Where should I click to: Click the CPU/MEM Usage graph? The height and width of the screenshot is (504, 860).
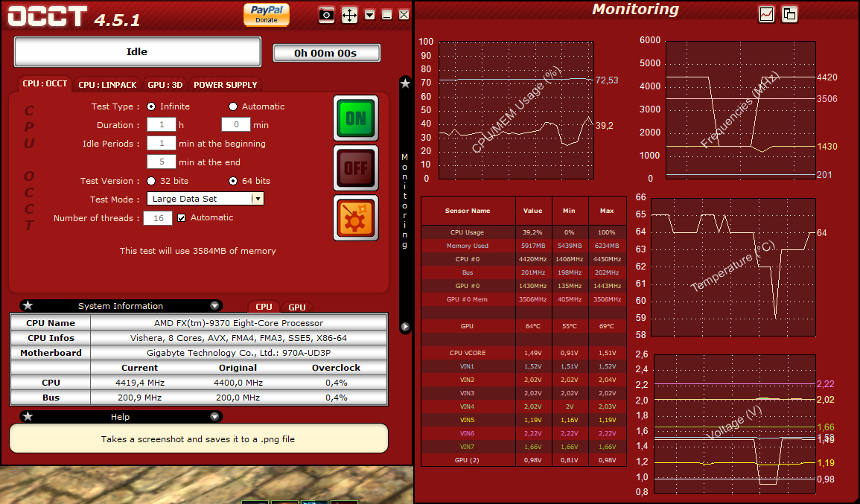point(516,109)
